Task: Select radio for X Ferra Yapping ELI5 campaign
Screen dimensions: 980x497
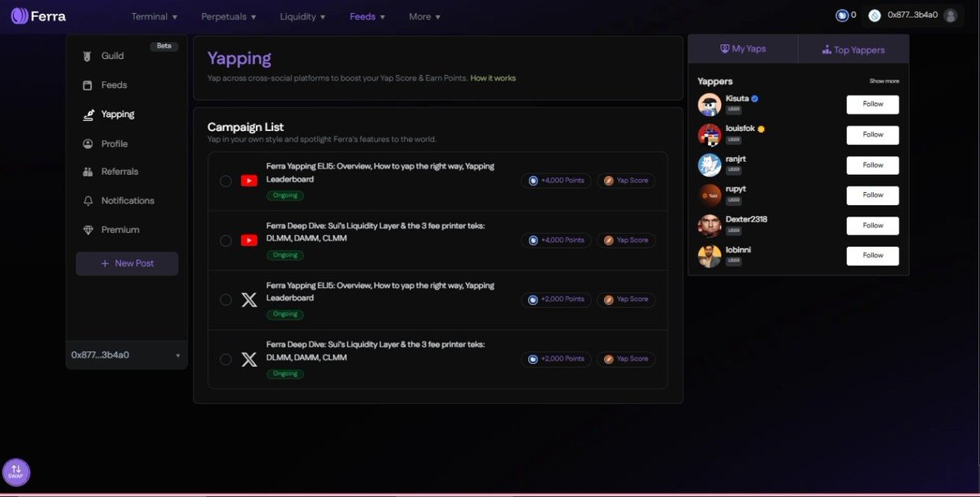Action: point(226,300)
